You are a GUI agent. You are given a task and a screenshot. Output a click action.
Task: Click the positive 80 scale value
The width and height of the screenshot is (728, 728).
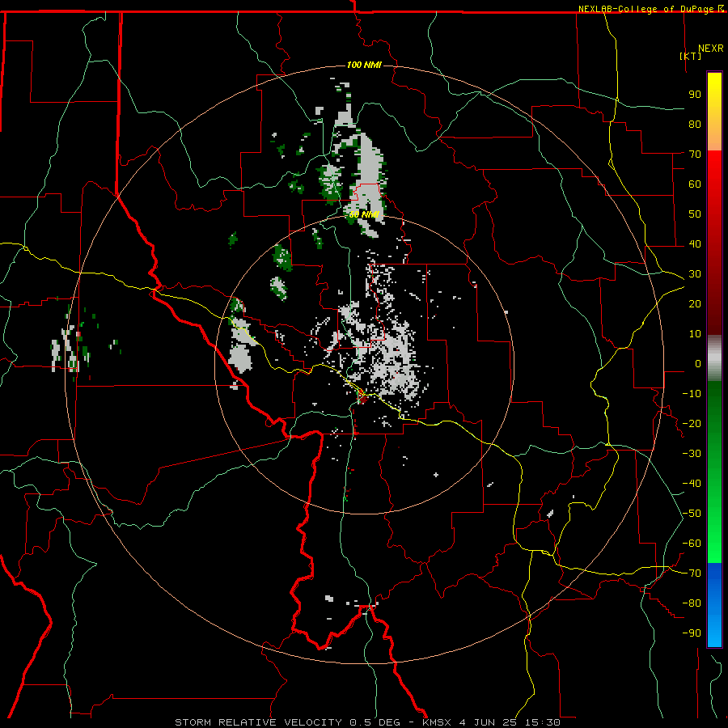tap(695, 124)
